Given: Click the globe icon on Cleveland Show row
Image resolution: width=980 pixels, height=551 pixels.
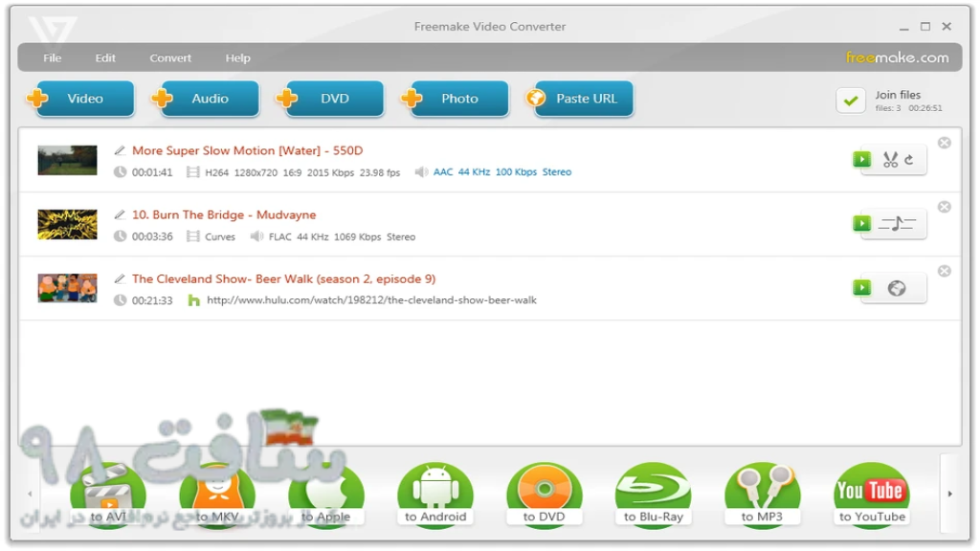Looking at the screenshot, I should click(897, 288).
